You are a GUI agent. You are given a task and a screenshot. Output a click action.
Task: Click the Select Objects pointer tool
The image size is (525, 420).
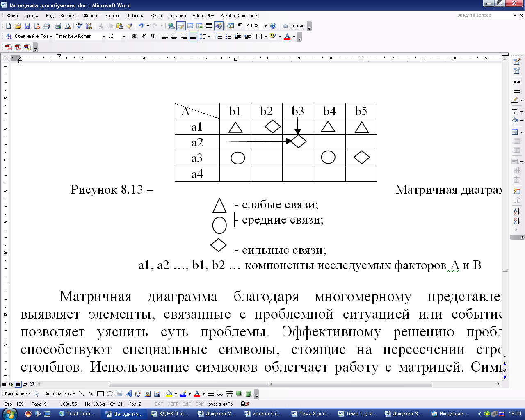point(37,394)
